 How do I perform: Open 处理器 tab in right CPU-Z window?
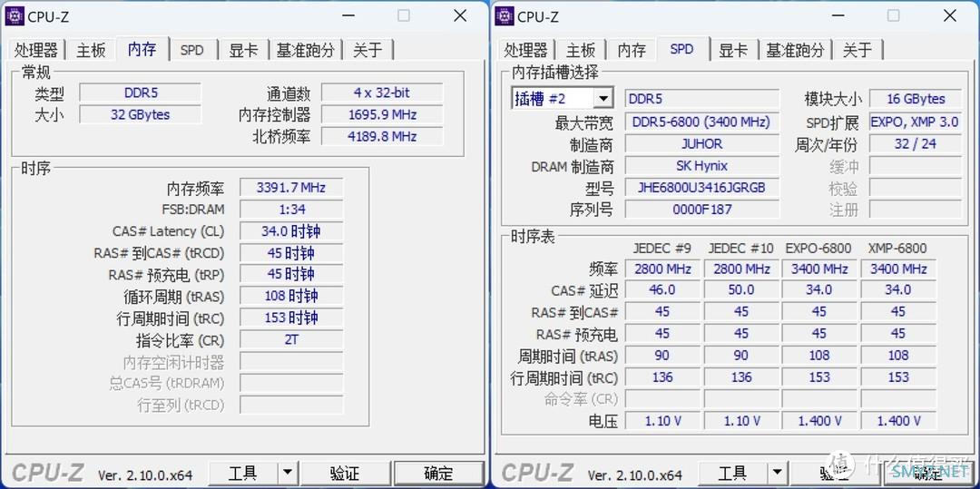525,50
